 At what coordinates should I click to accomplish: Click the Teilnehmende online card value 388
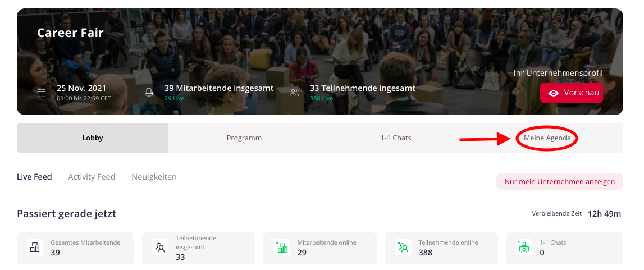[x=426, y=253]
